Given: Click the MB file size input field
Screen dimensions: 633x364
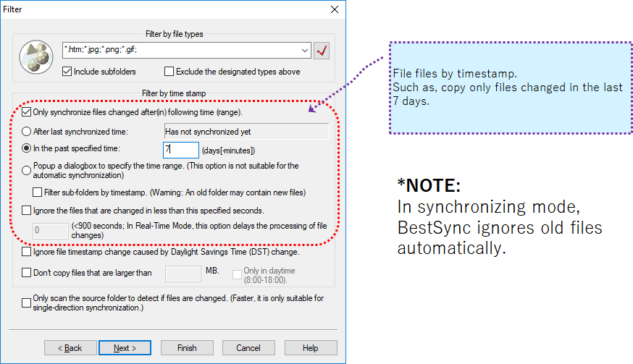Looking at the screenshot, I should tap(183, 274).
